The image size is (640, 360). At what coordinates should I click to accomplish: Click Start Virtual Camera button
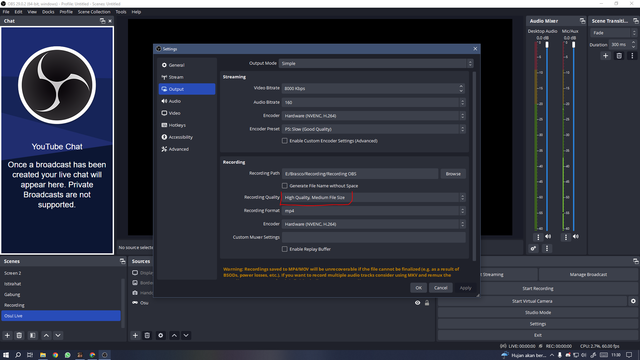[532, 301]
